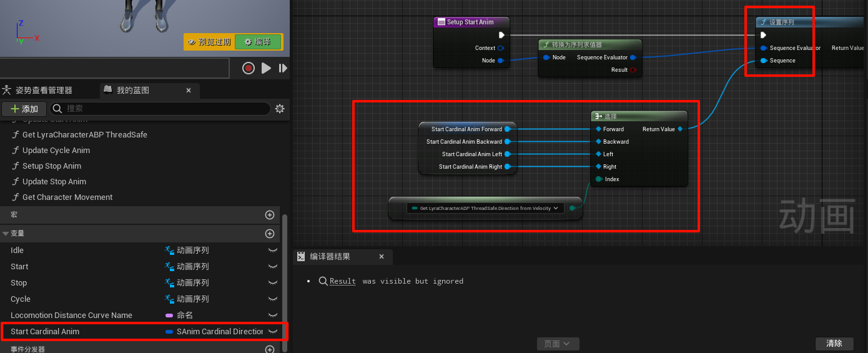Click Start Cardinal Anim Forward output pin
Image resolution: width=868 pixels, height=353 pixels.
507,129
